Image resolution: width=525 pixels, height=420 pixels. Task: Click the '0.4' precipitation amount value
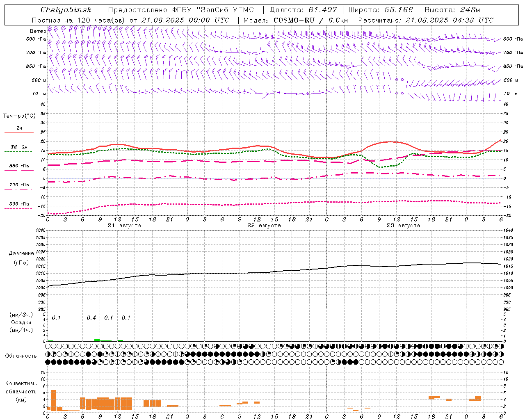[x=91, y=318]
